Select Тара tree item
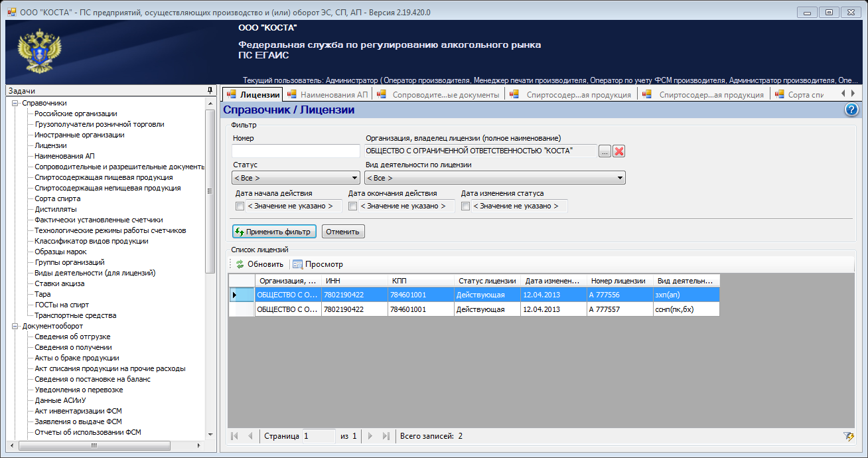The width and height of the screenshot is (868, 458). tap(42, 294)
